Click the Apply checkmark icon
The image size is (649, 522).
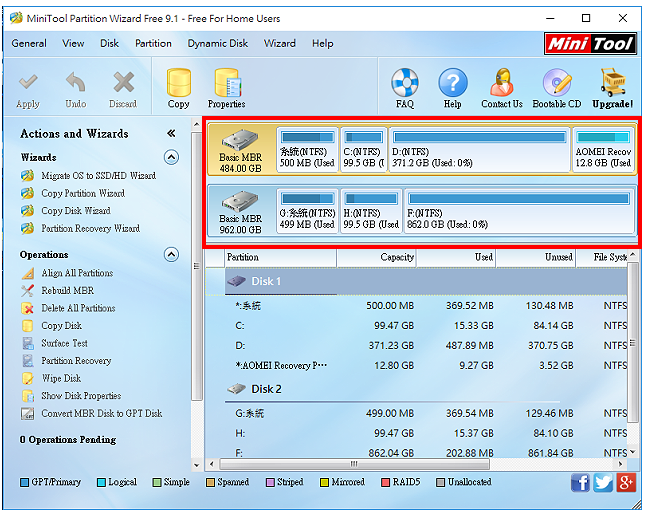[28, 82]
